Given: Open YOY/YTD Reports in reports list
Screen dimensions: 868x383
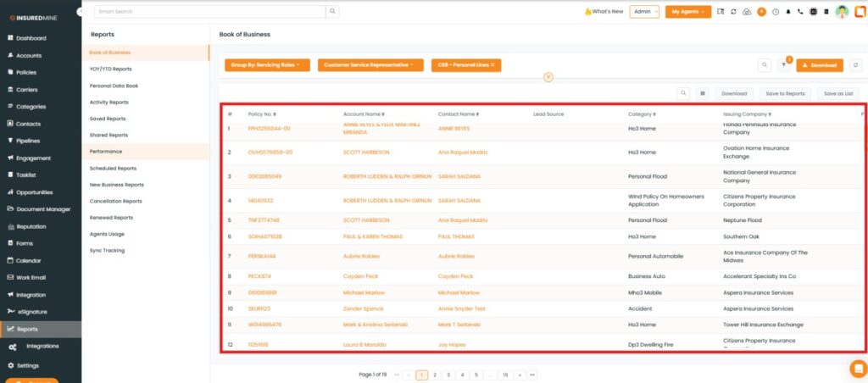Looking at the screenshot, I should coord(111,69).
